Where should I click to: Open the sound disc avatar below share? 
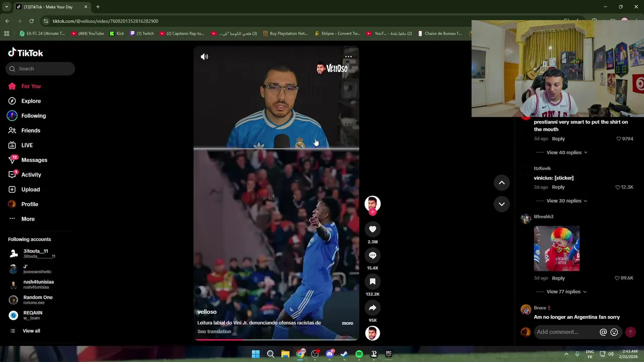point(372,333)
